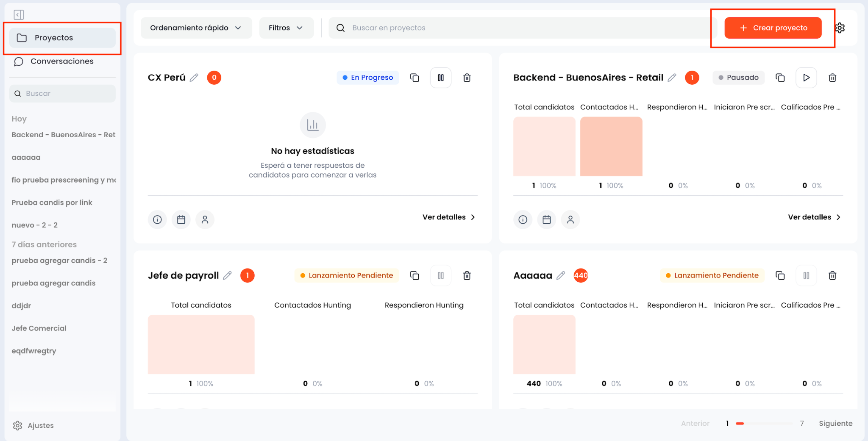Screen dimensions: 868x441
Task: Open candidates person icon on CX Perú card
Action: [205, 219]
